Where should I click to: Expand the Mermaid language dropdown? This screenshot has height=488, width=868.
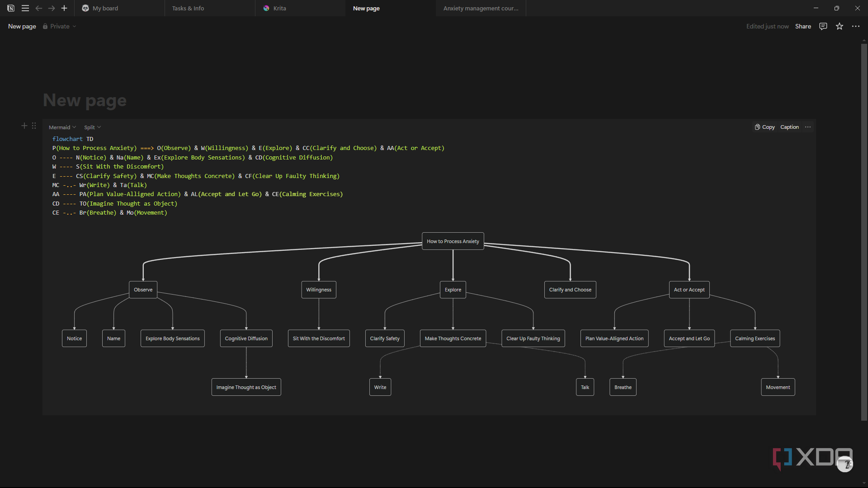coord(62,127)
